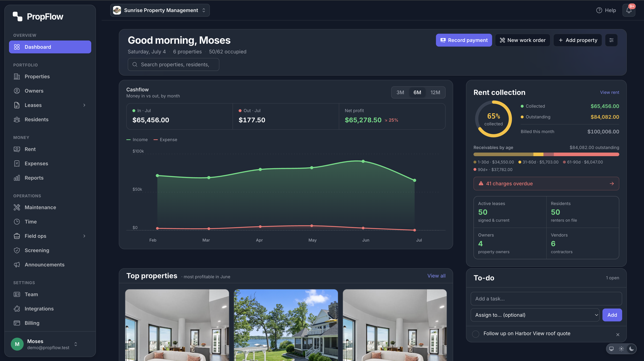This screenshot has height=361, width=644.
Task: Click the 1-30d olive receivables segment
Action: (503, 154)
